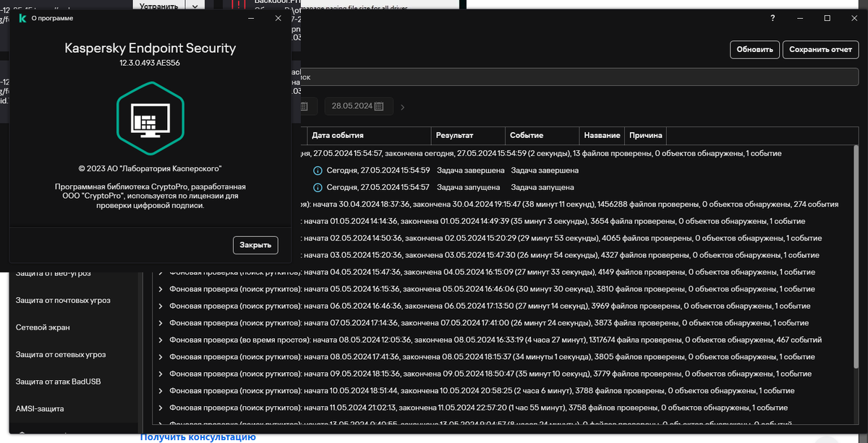This screenshot has width=868, height=443.
Task: Click 'Закрыть' in the About dialog
Action: [x=255, y=245]
